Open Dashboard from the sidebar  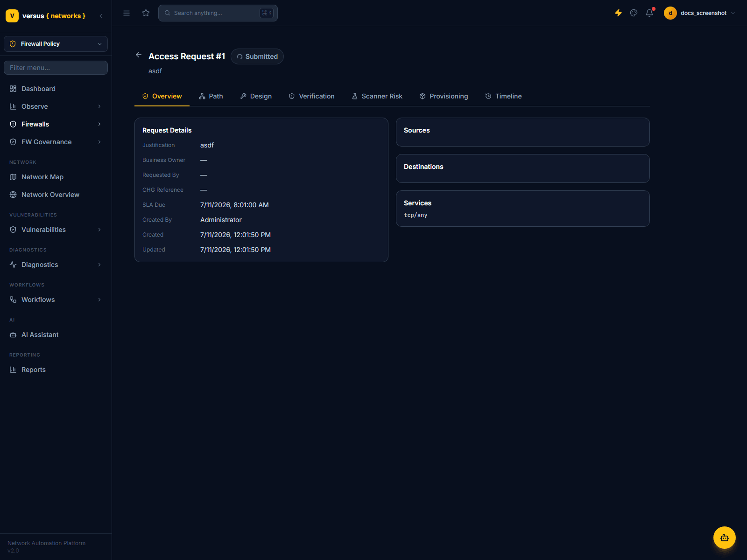(56, 89)
